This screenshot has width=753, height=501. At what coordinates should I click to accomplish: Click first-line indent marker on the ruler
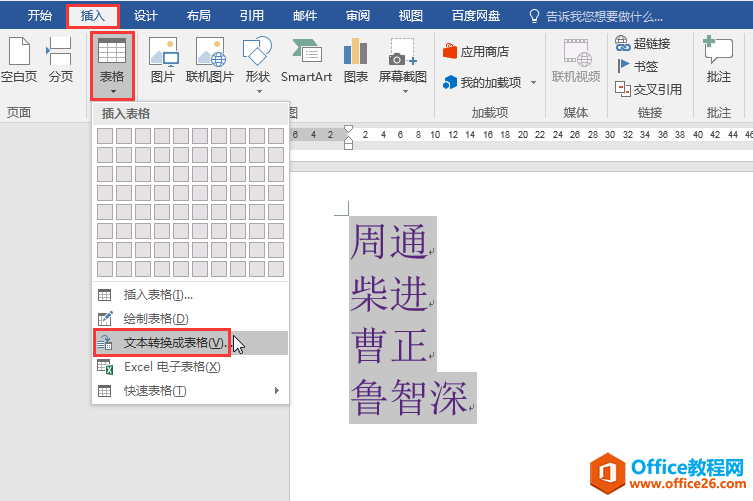pos(349,129)
